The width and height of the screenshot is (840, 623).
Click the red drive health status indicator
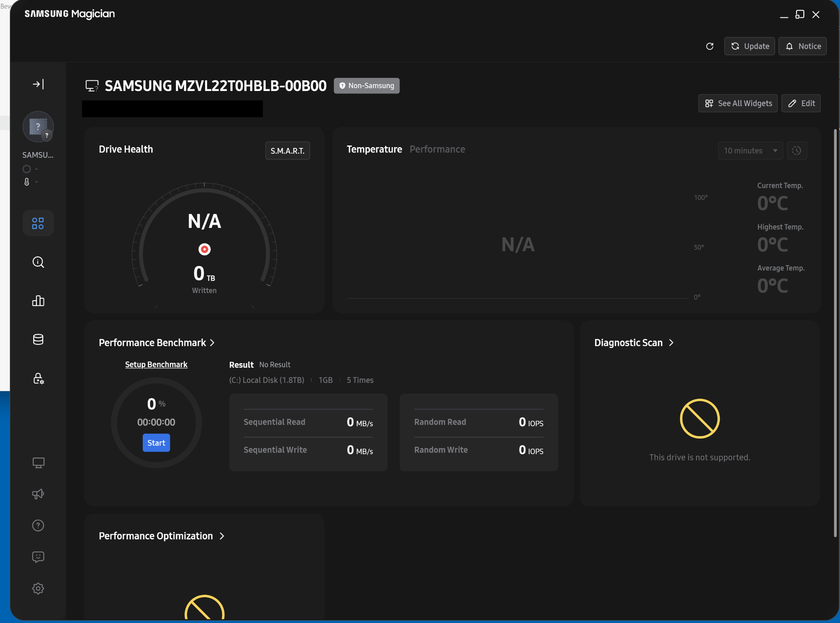pyautogui.click(x=204, y=249)
